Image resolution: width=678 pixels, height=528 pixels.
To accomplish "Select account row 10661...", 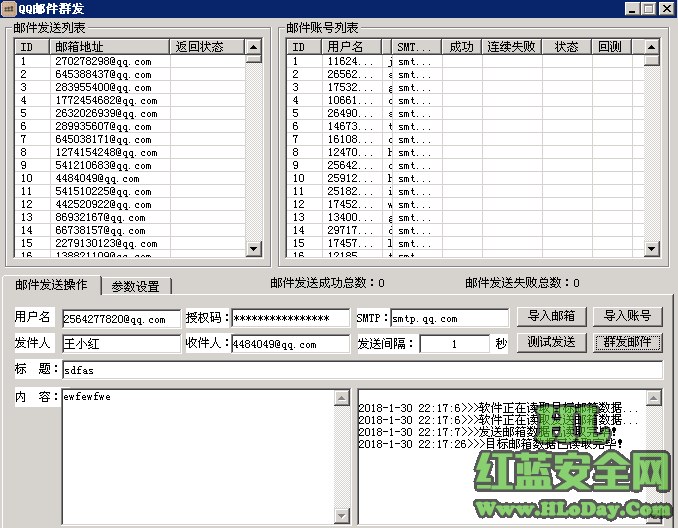I will 465,100.
